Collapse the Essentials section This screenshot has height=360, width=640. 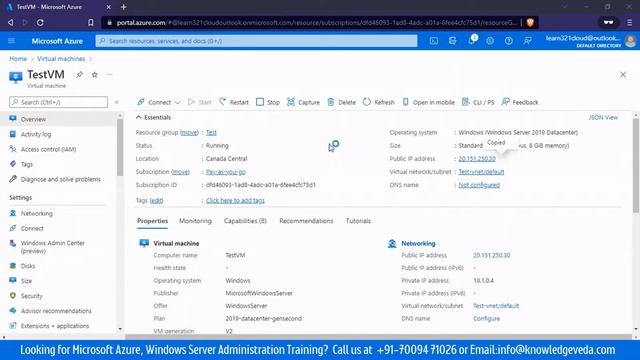tap(153, 118)
